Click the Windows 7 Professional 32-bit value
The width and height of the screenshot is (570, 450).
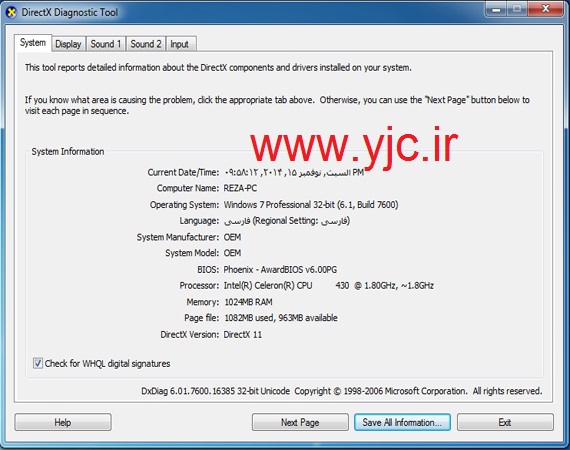pos(311,205)
